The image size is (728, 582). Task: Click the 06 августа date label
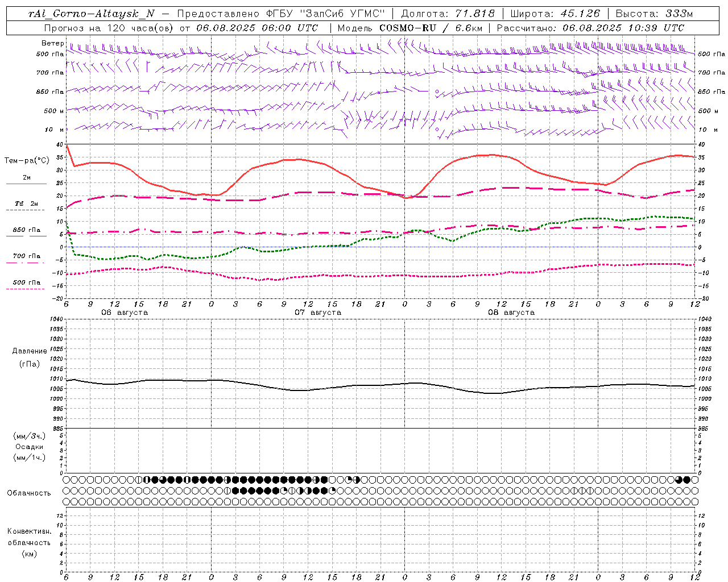[125, 313]
